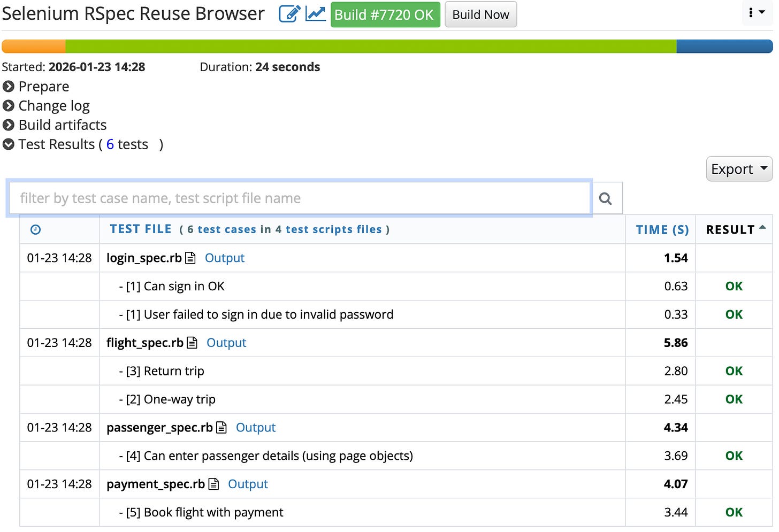Viewport: 779px width, 532px height.
Task: Click the Selenium RSpec Reuse Browser title
Action: click(133, 13)
